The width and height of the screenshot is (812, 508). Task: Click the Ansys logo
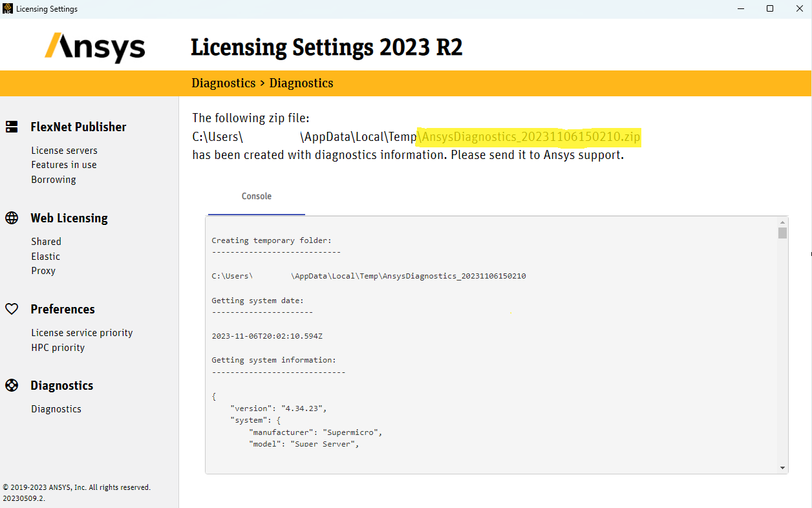[95, 47]
